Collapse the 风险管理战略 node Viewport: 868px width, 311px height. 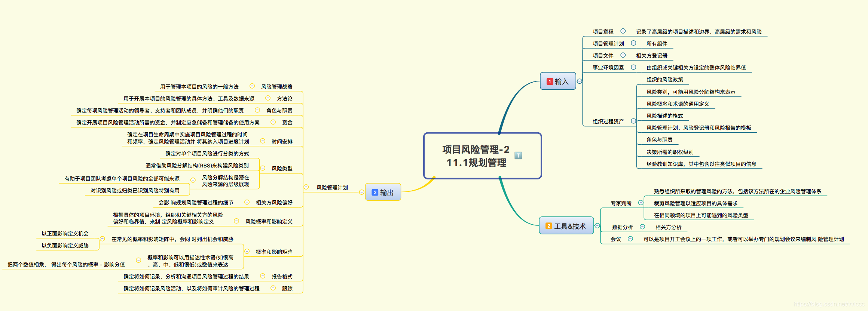(252, 86)
